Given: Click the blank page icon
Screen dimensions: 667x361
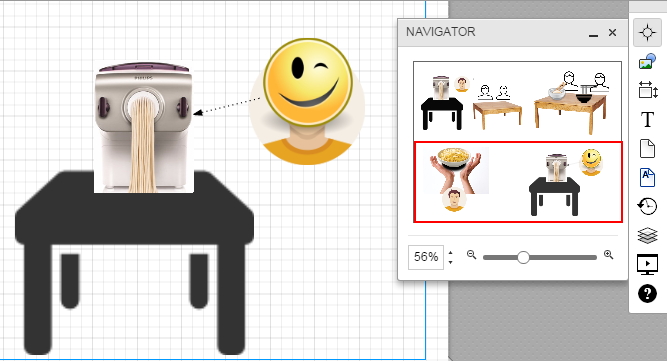Looking at the screenshot, I should point(647,149).
